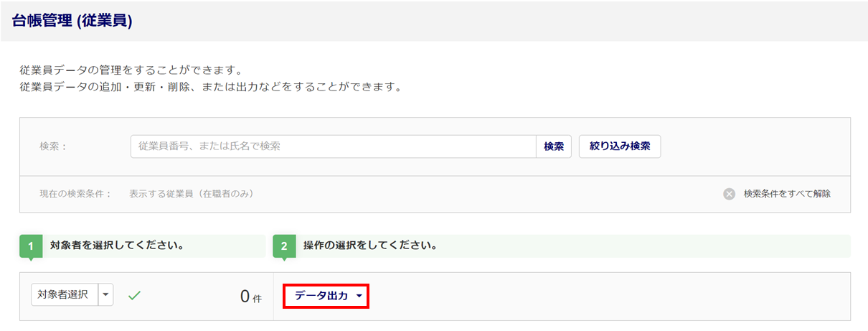Viewport: 868px width, 331px height.
Task: Click the 台帳管理 (従業員) page title
Action: pos(72,21)
